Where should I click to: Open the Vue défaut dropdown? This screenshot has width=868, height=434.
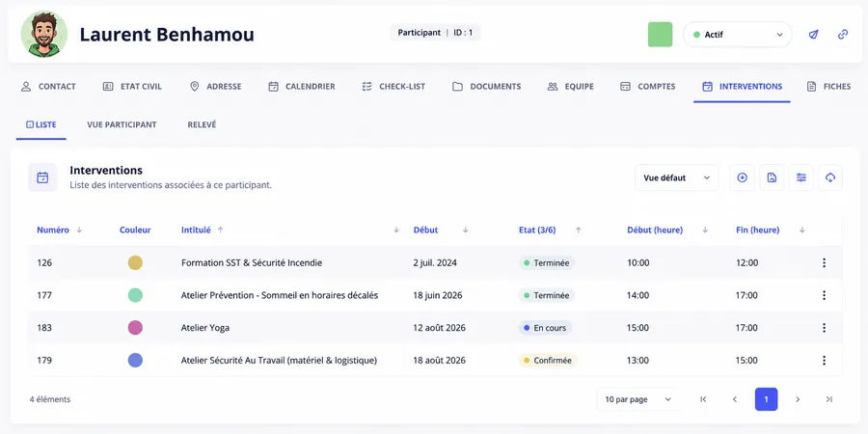click(676, 177)
